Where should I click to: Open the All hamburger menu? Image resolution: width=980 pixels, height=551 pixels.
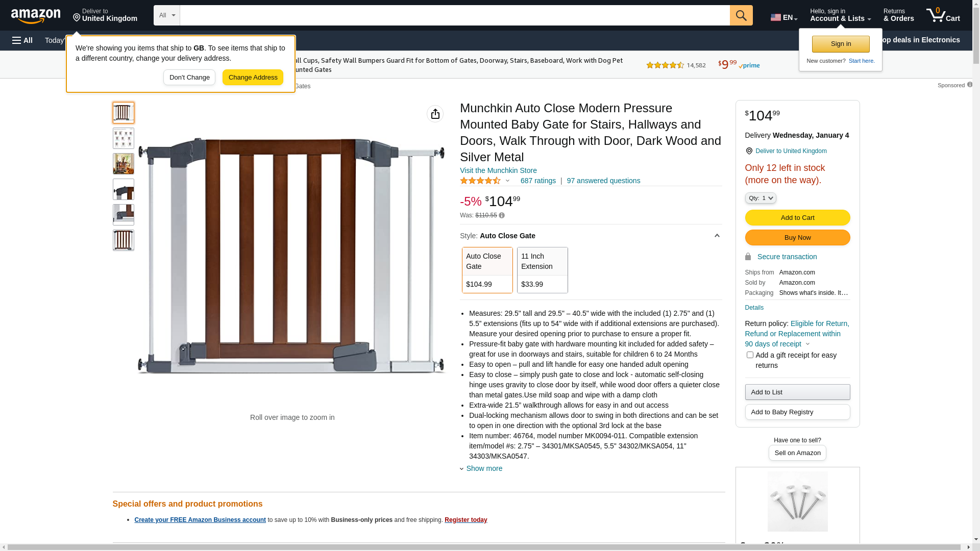pyautogui.click(x=22, y=40)
